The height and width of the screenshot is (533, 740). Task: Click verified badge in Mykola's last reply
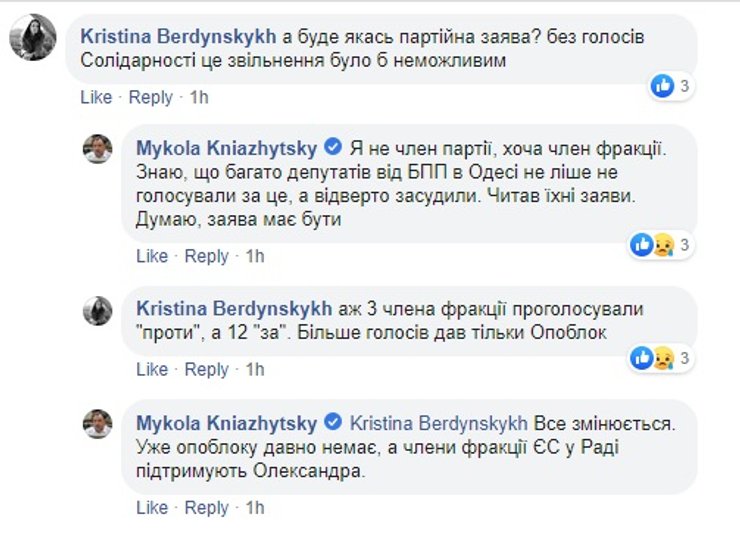coord(334,423)
